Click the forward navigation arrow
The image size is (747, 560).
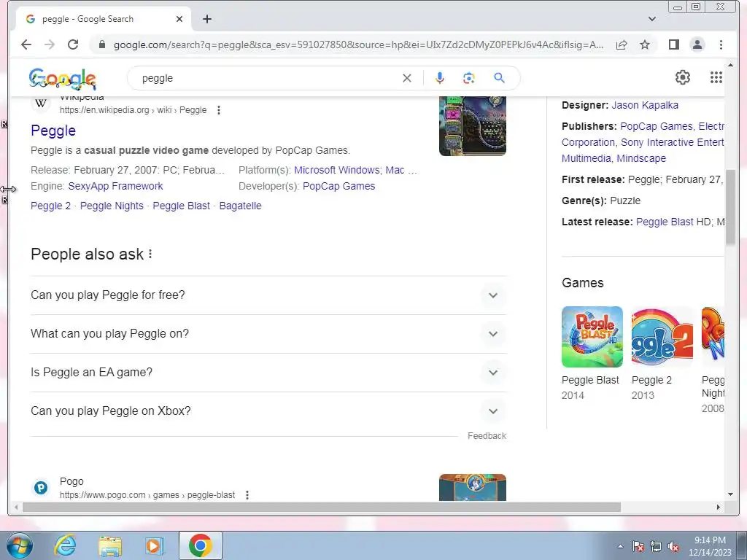[50, 44]
